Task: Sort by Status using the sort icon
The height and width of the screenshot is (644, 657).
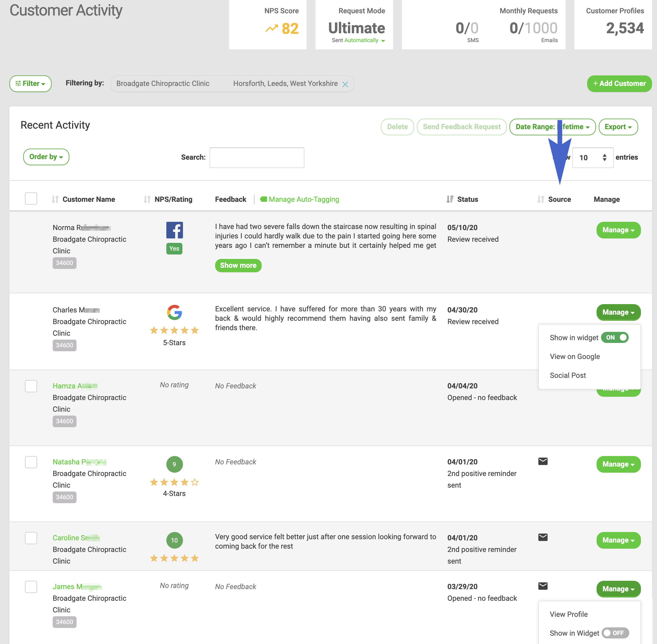Action: tap(450, 199)
